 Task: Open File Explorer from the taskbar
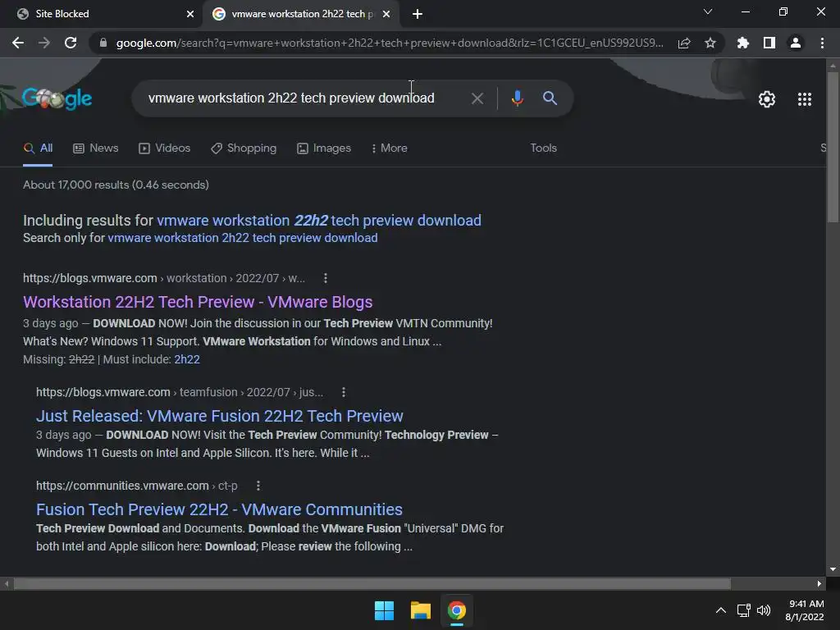coord(421,610)
